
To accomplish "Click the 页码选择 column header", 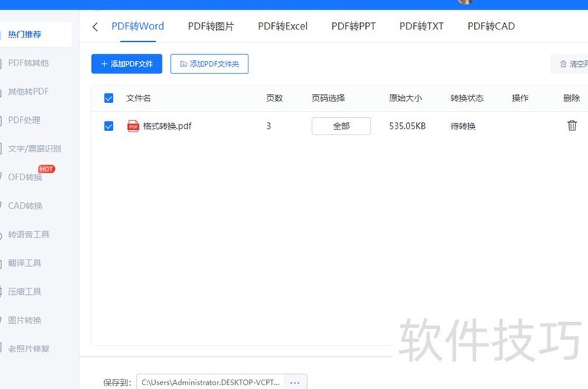I will [328, 99].
